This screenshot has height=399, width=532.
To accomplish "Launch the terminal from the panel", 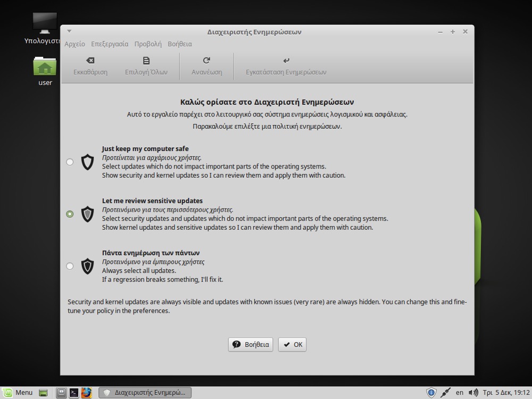I will point(73,393).
